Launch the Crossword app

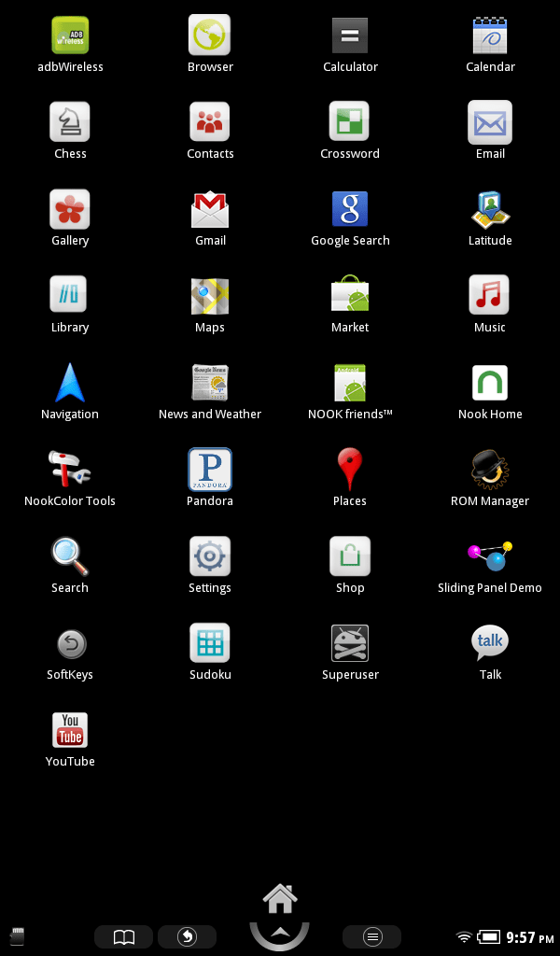(350, 122)
